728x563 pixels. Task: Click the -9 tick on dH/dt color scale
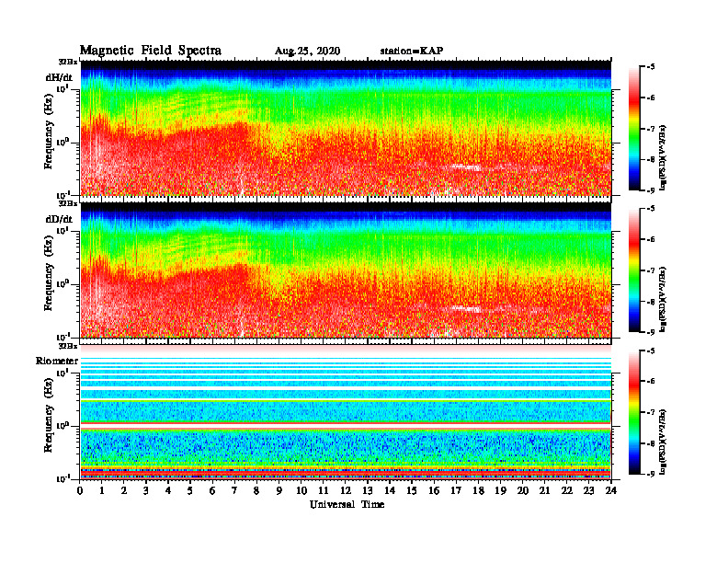649,190
